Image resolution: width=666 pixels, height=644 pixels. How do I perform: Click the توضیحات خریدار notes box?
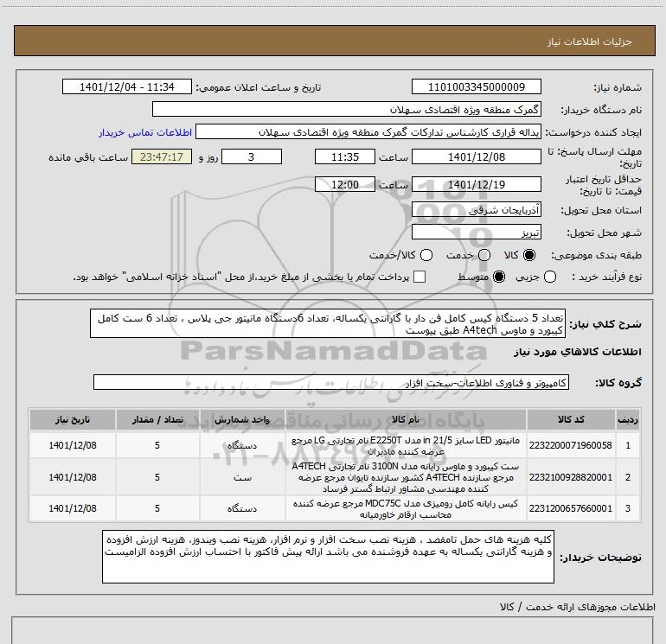pos(328,556)
